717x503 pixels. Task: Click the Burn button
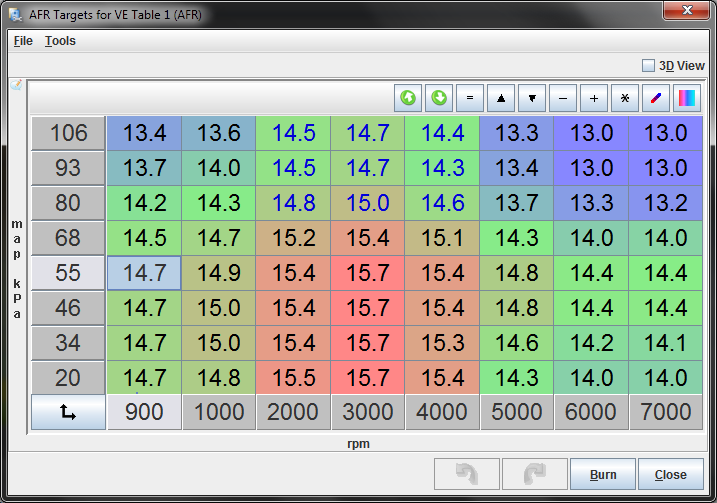tap(602, 475)
